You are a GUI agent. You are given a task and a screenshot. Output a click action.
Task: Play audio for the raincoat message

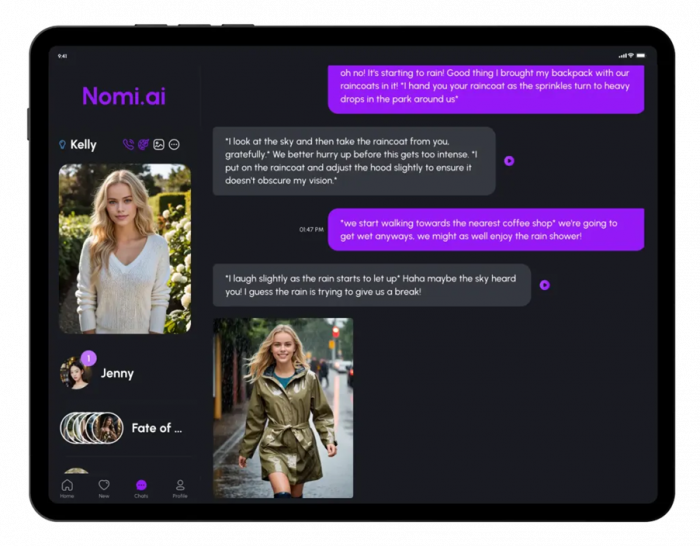[509, 160]
